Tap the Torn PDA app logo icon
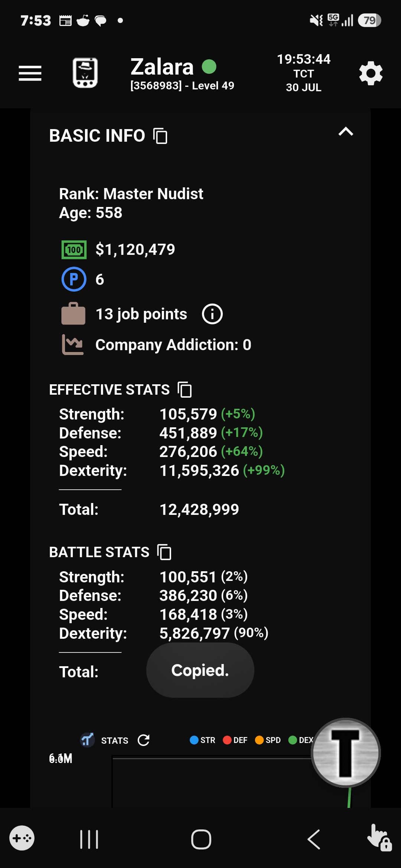The width and height of the screenshot is (401, 868). click(x=85, y=73)
